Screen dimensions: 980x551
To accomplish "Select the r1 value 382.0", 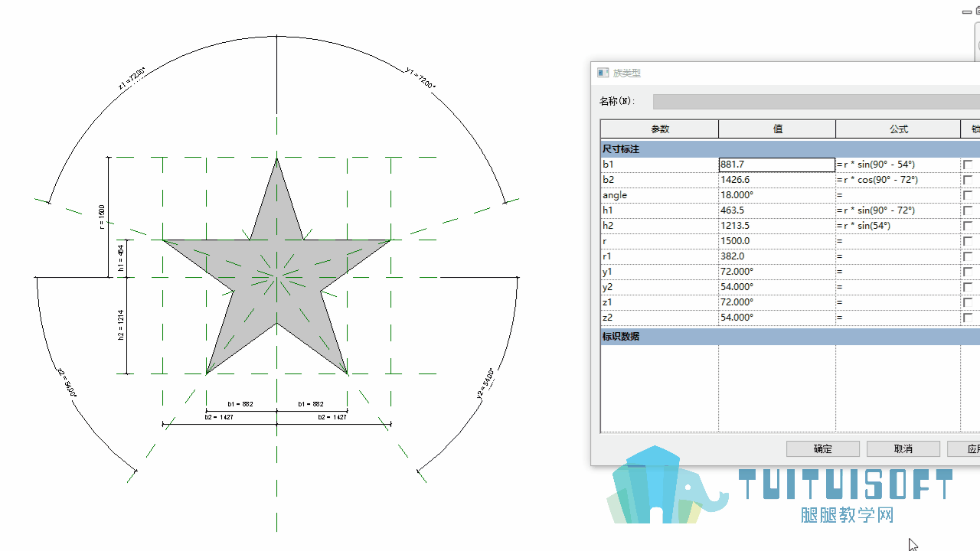I will (x=777, y=256).
